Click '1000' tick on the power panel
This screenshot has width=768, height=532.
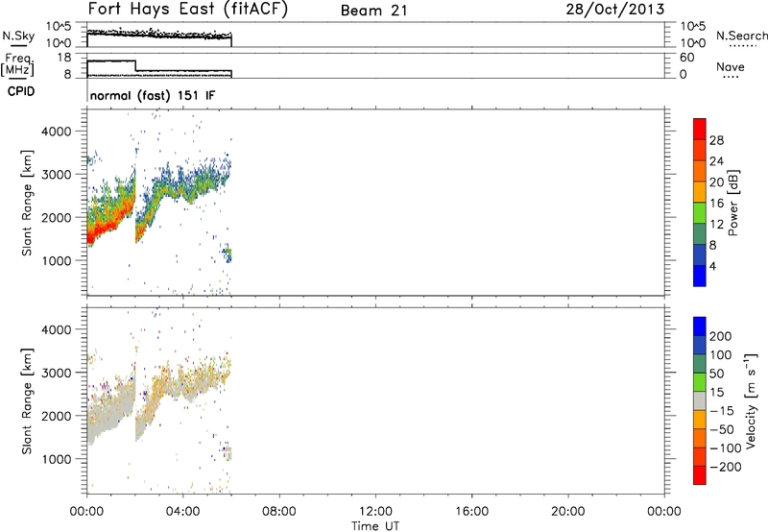[x=56, y=260]
